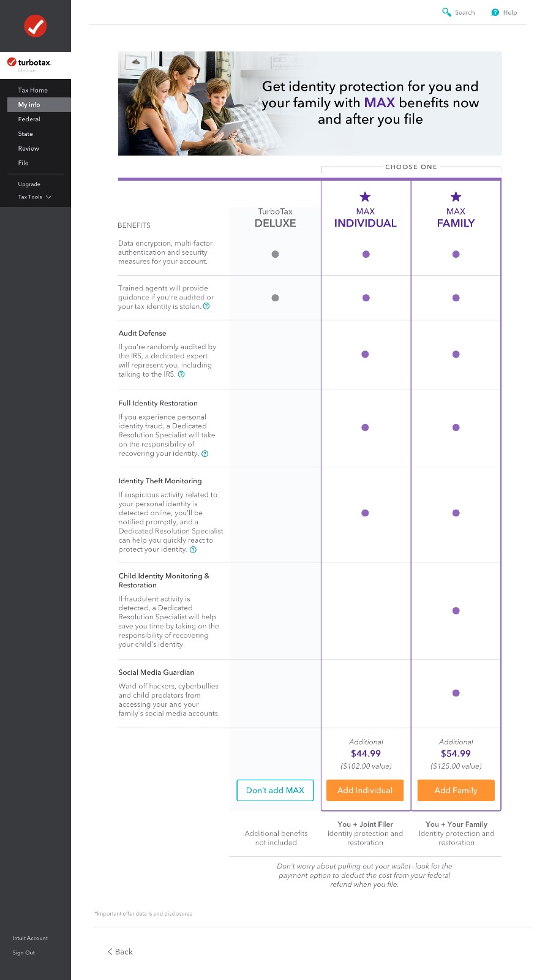
Task: Click the Help question mark icon
Action: 495,12
